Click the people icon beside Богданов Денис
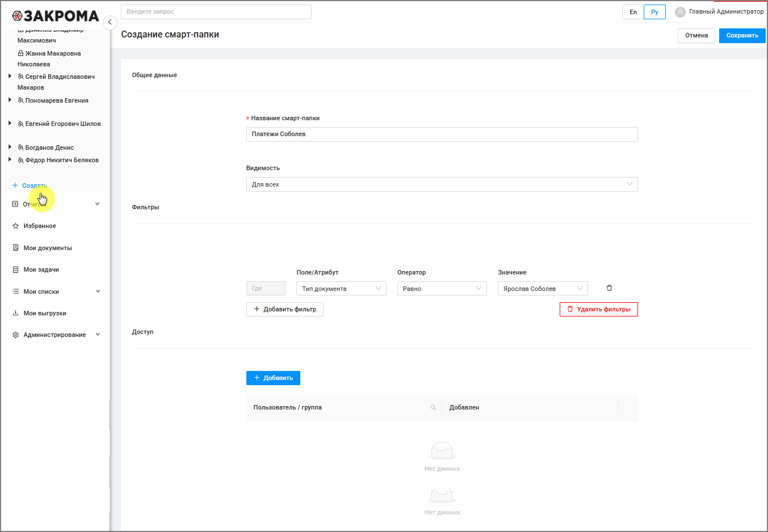 pyautogui.click(x=20, y=147)
